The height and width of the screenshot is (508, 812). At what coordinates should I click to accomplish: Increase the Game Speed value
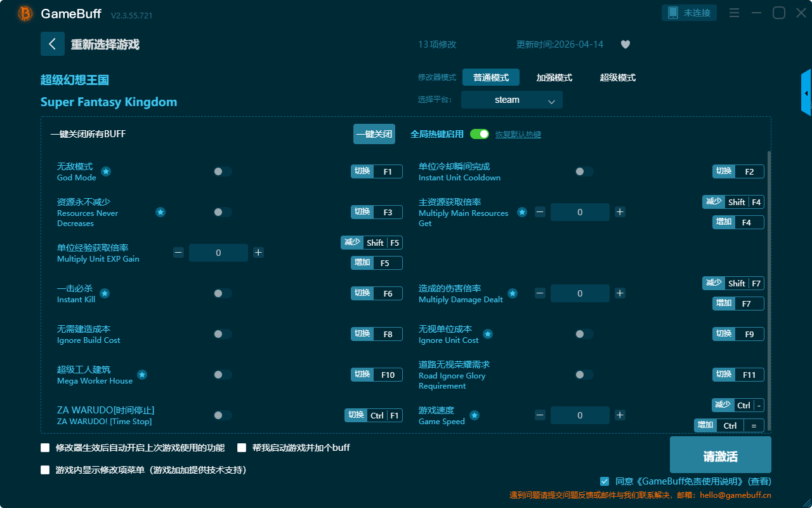pos(620,415)
